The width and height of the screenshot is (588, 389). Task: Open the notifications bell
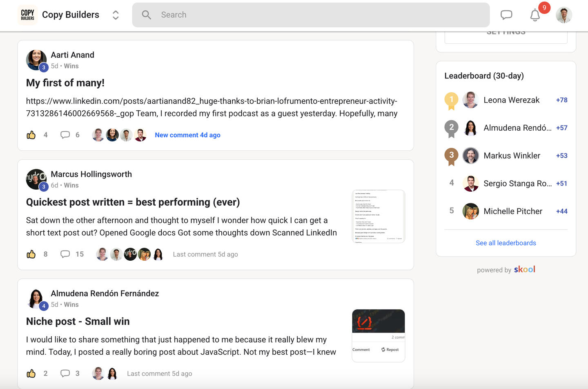pos(535,15)
